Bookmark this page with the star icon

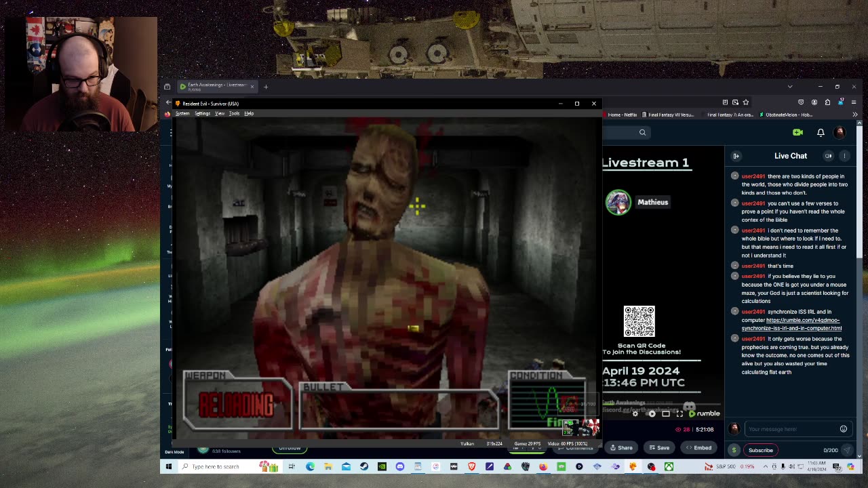point(745,102)
